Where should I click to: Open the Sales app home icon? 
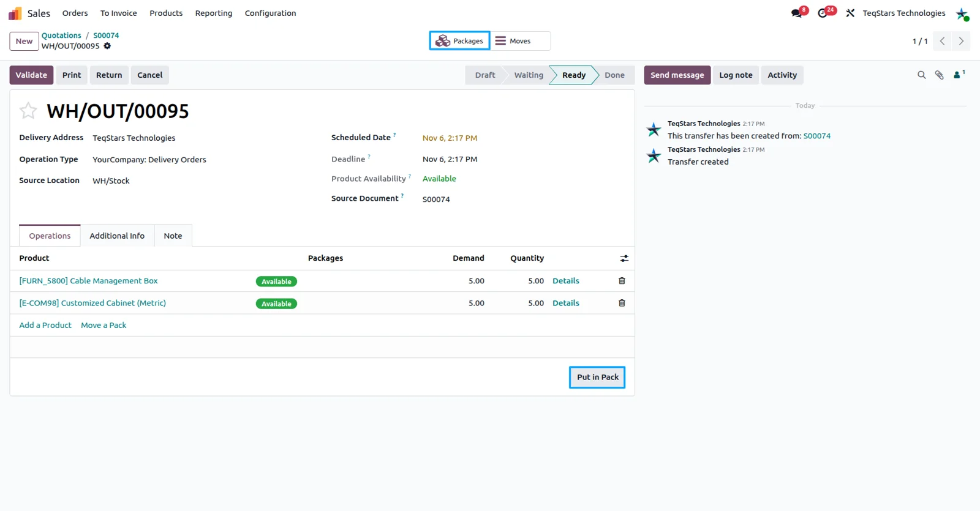15,13
